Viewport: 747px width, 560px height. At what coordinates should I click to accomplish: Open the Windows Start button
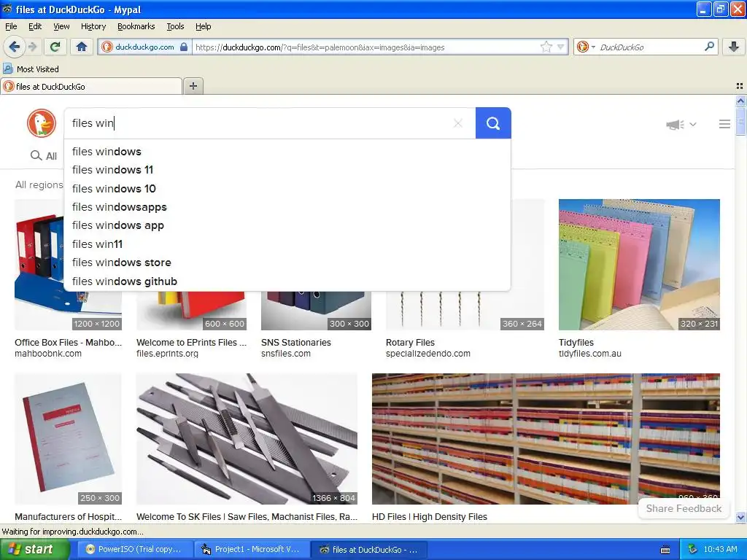(x=34, y=549)
